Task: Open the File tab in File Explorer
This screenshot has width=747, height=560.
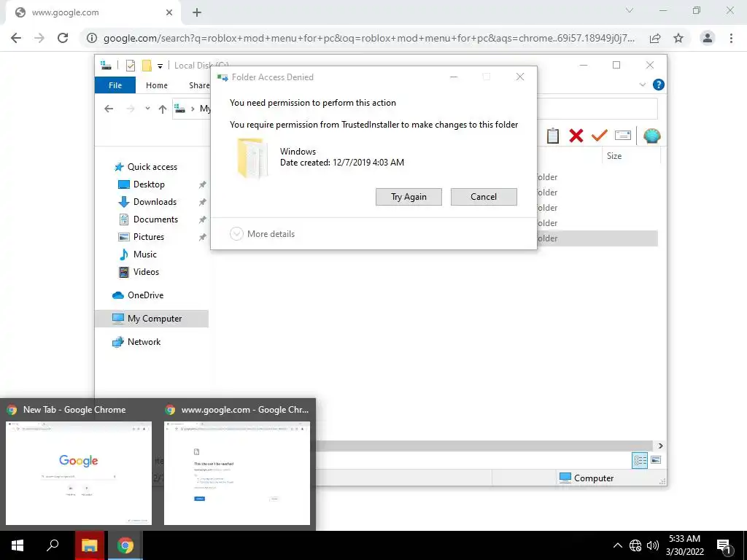Action: (x=115, y=85)
